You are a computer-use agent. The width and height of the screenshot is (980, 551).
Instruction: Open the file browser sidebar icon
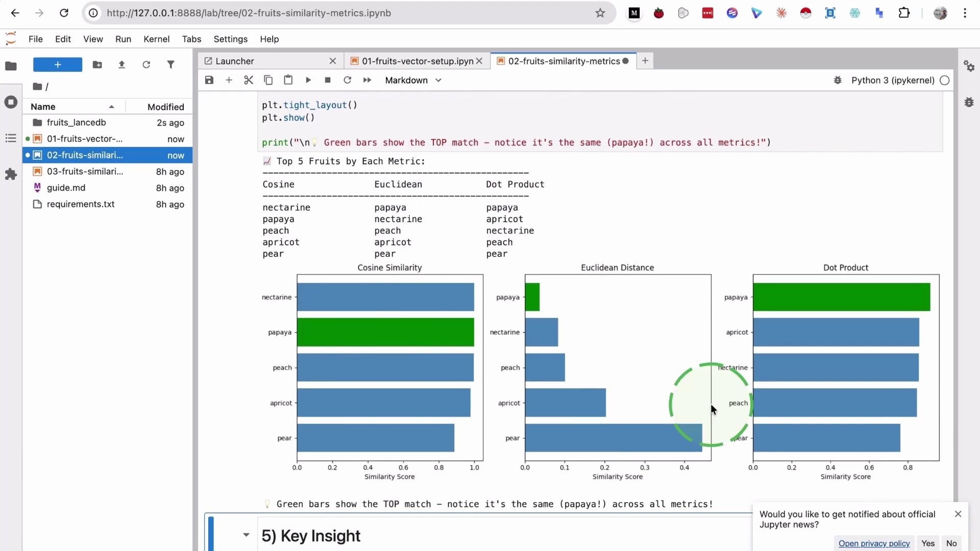point(11,66)
